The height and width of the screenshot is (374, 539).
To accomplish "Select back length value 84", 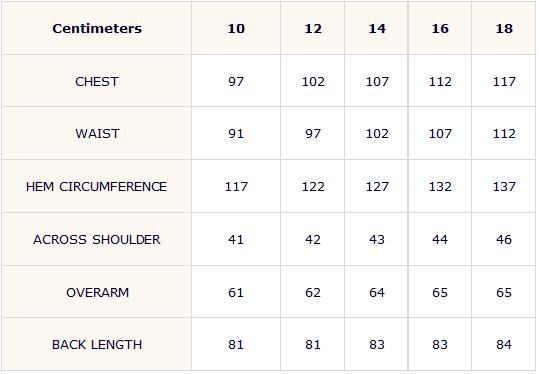I will pos(504,344).
